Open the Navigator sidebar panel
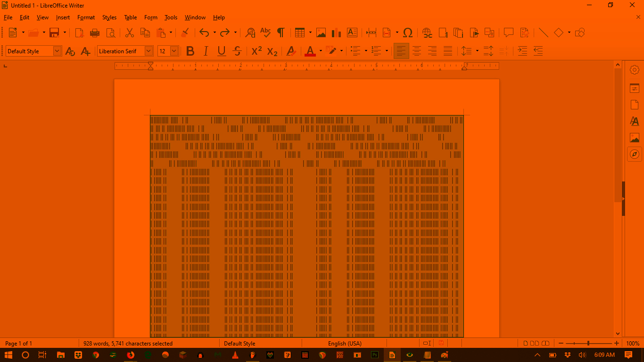The height and width of the screenshot is (362, 644). pos(635,154)
